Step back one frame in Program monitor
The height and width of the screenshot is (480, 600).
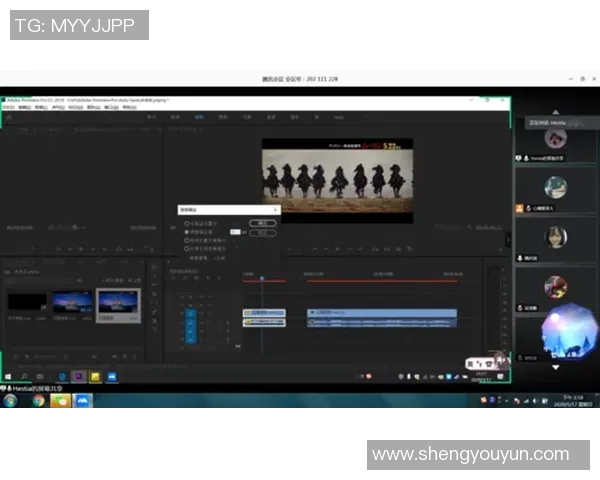(326, 249)
